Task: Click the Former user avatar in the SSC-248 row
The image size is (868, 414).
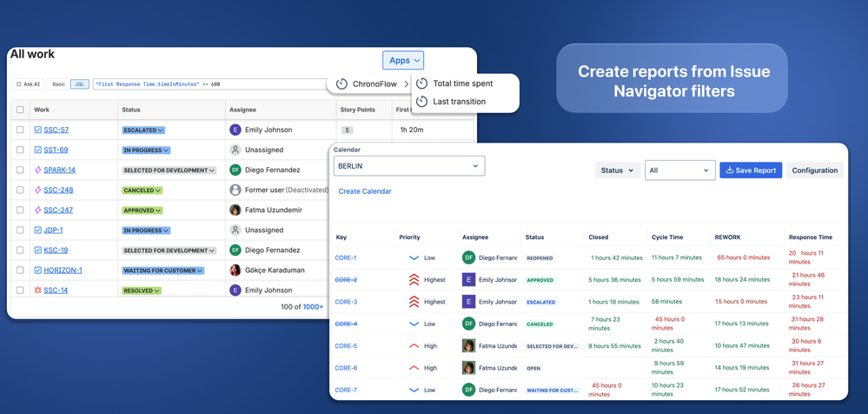Action: (x=235, y=190)
